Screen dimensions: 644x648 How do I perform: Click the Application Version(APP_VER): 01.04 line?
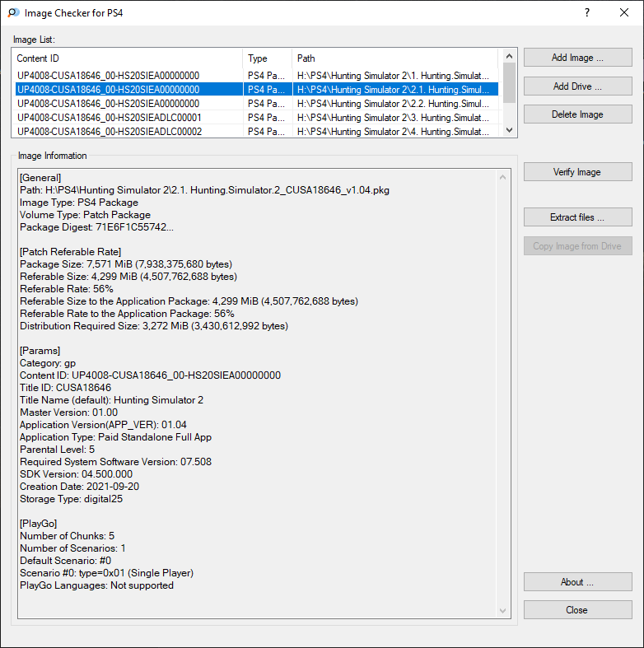(103, 424)
